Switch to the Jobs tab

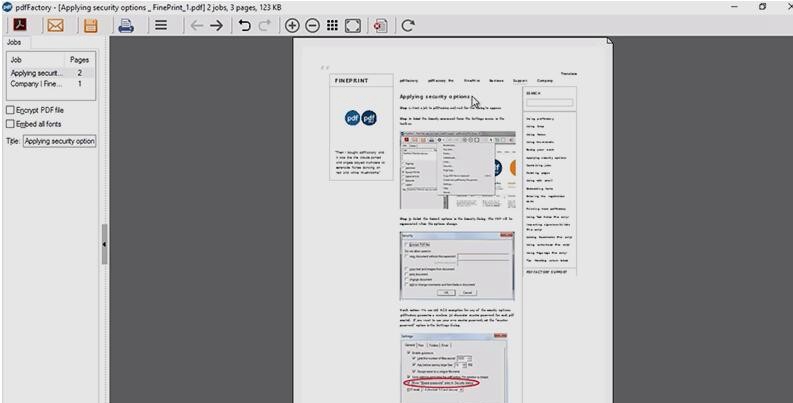pos(14,42)
